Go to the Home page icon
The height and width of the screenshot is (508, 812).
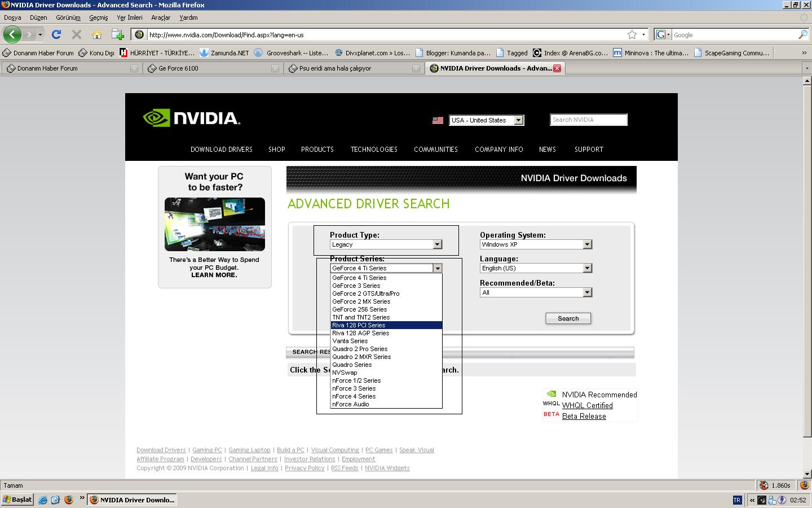click(x=97, y=34)
